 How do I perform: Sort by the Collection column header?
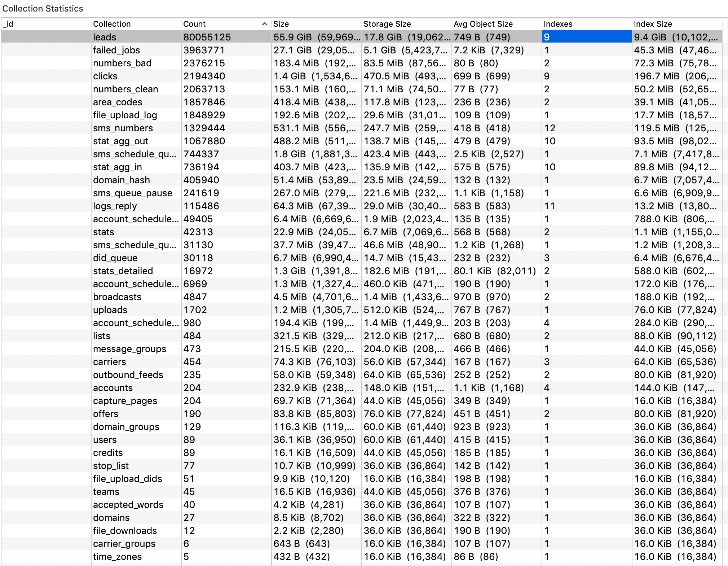pyautogui.click(x=112, y=24)
